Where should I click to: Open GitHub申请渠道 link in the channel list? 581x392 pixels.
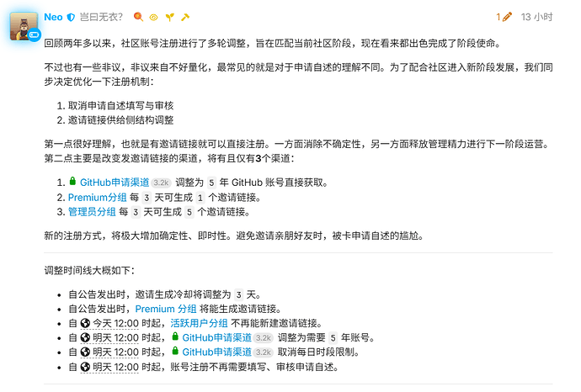pos(115,183)
